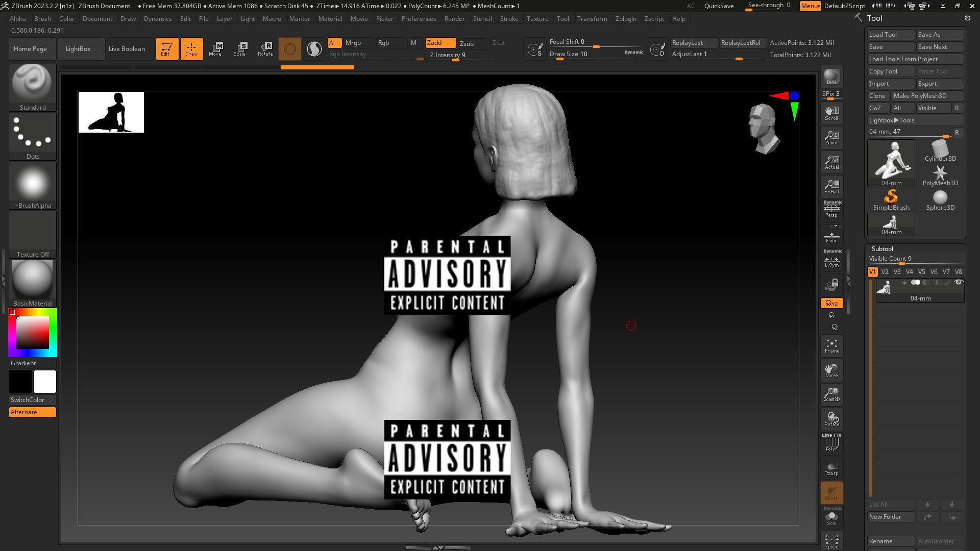The width and height of the screenshot is (980, 551).
Task: Open the Stroke menu
Action: coord(509,18)
